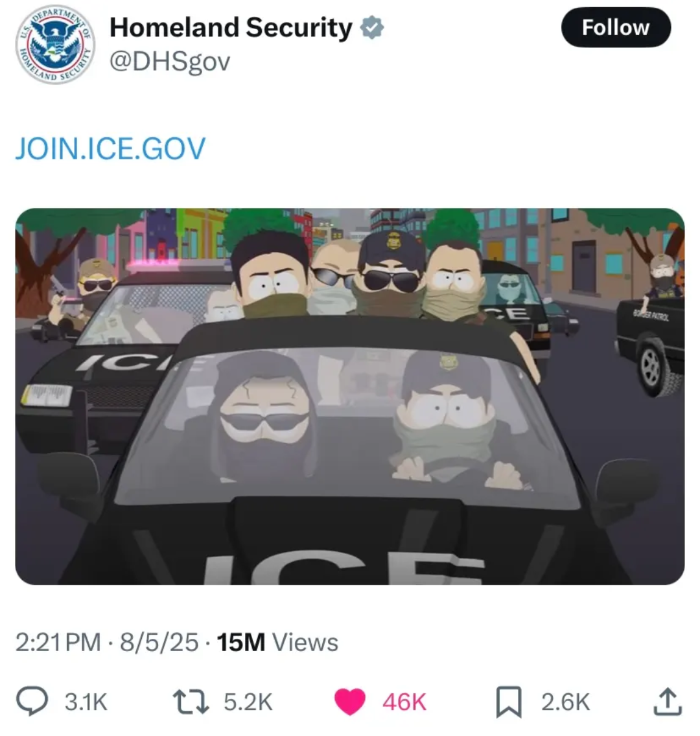The width and height of the screenshot is (700, 736).
Task: Click the reply speech bubble icon
Action: (32, 701)
